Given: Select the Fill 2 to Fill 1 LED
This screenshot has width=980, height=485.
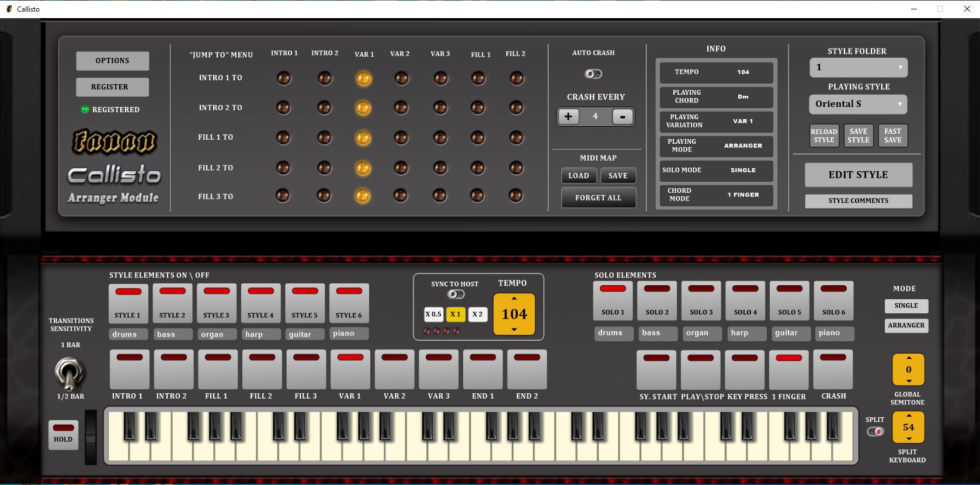Looking at the screenshot, I should pyautogui.click(x=478, y=168).
